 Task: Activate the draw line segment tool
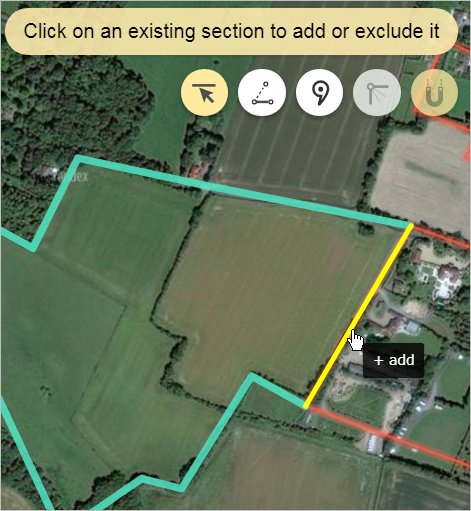point(262,93)
